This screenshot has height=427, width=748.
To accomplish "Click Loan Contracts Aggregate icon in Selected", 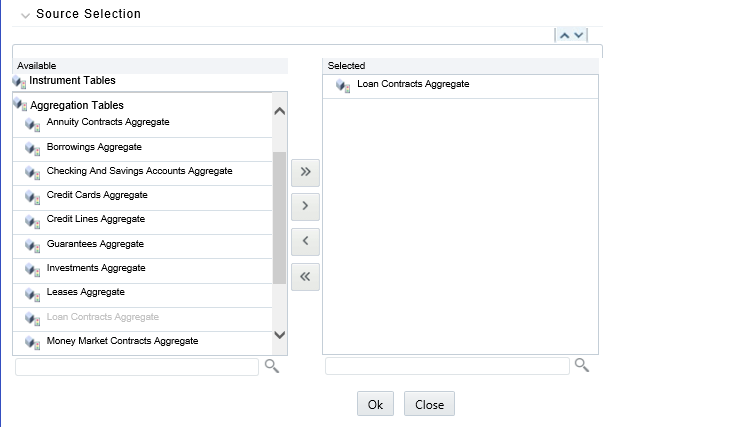I will tap(343, 86).
